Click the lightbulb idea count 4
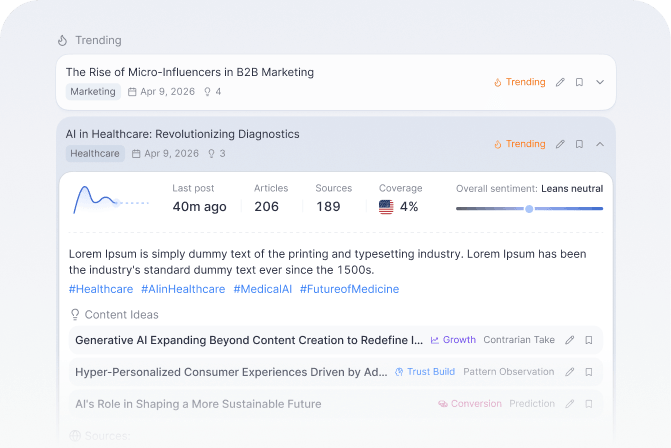 click(212, 92)
